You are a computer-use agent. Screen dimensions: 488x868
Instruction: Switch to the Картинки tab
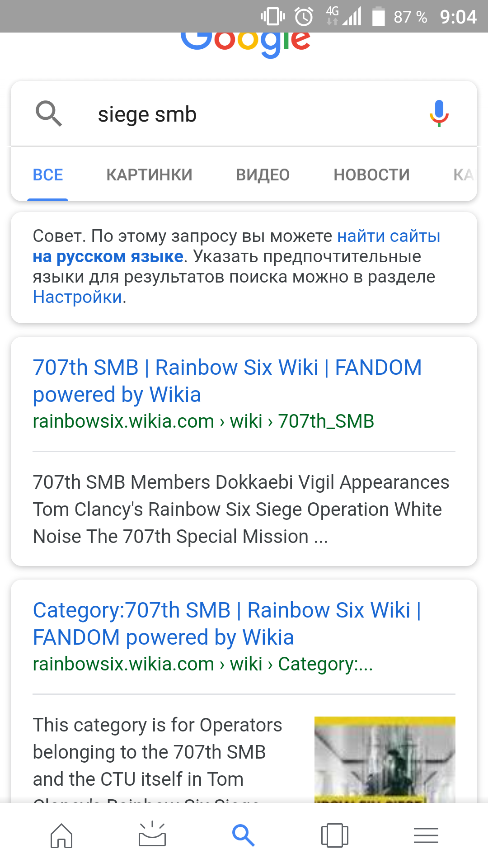(x=149, y=175)
